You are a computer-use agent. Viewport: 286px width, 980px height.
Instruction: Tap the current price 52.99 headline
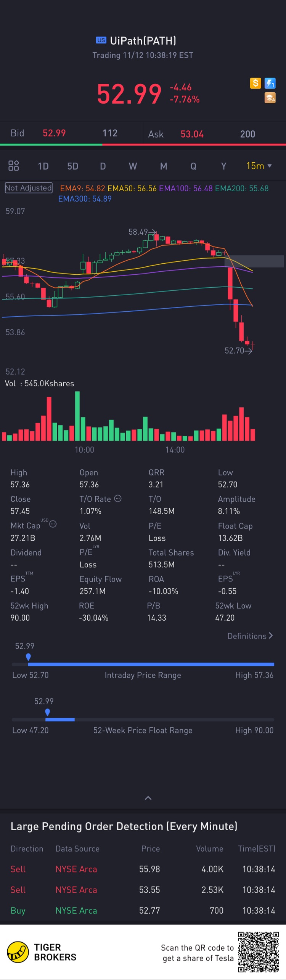pyautogui.click(x=129, y=94)
